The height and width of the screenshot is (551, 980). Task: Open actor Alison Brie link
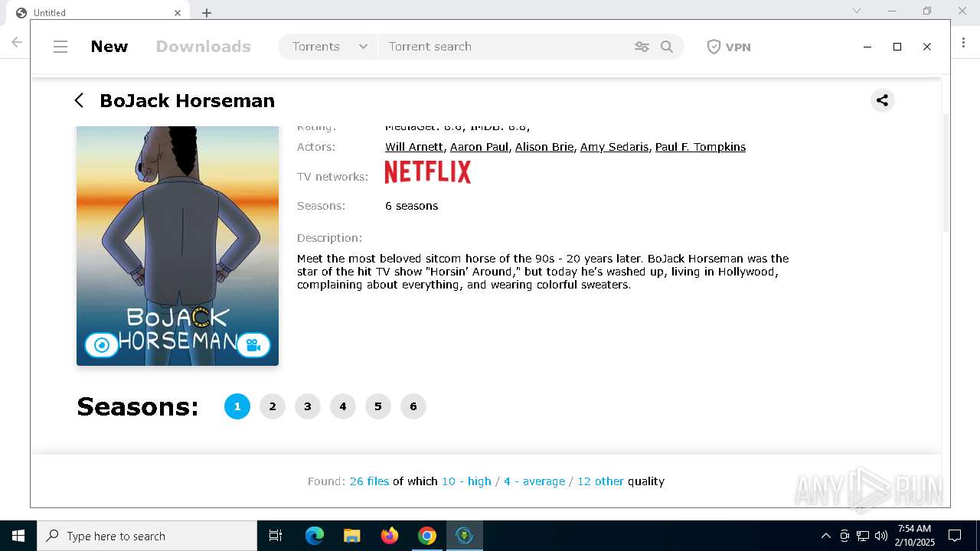click(544, 147)
